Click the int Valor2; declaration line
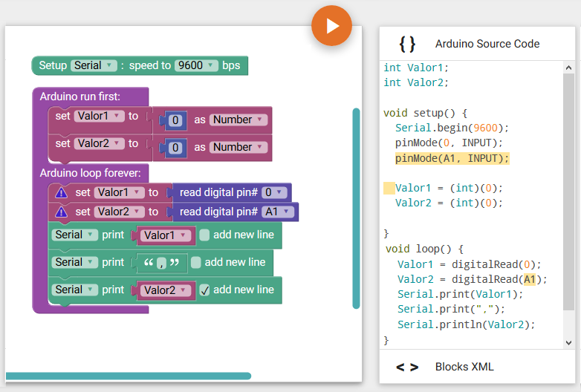The height and width of the screenshot is (392, 581). (416, 82)
